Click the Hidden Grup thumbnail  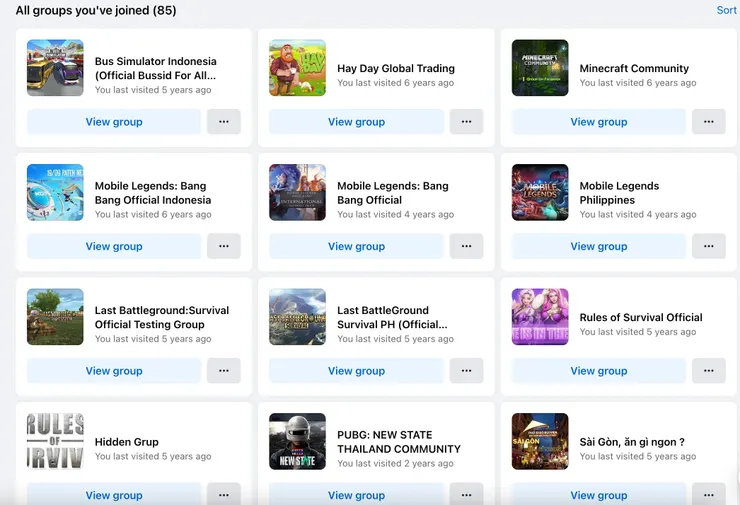tap(55, 441)
